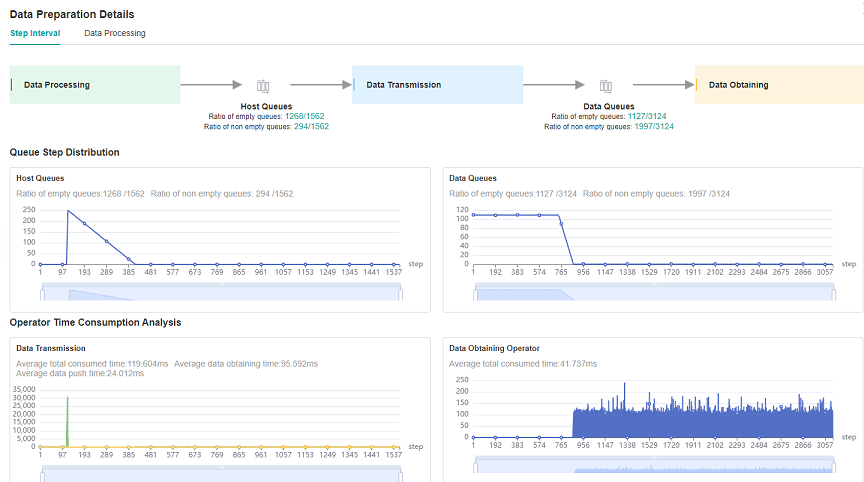The width and height of the screenshot is (864, 482).
Task: Click the Data Queues queue icon
Action: (x=606, y=86)
